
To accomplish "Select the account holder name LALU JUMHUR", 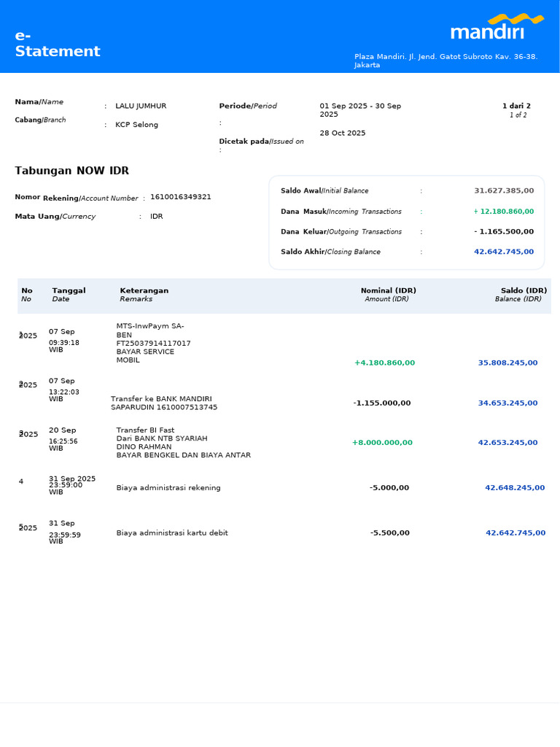I will (x=141, y=106).
